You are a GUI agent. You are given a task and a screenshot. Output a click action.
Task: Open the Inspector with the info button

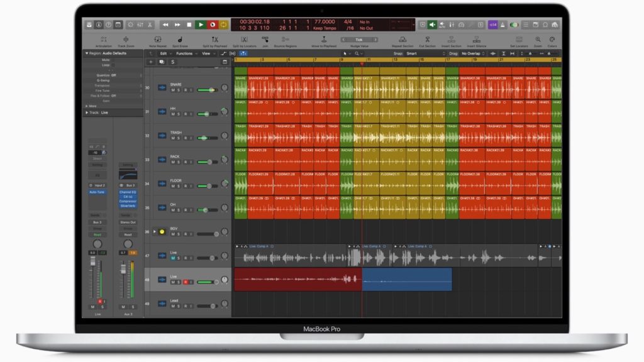pos(99,25)
